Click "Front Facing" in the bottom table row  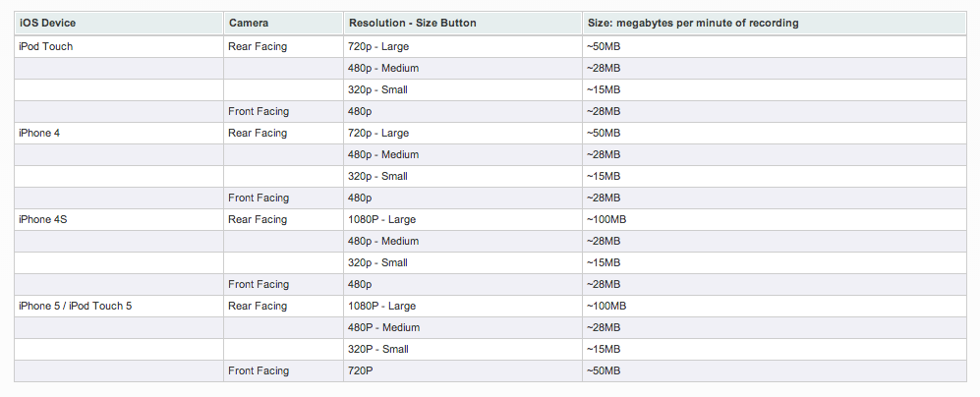coord(259,370)
